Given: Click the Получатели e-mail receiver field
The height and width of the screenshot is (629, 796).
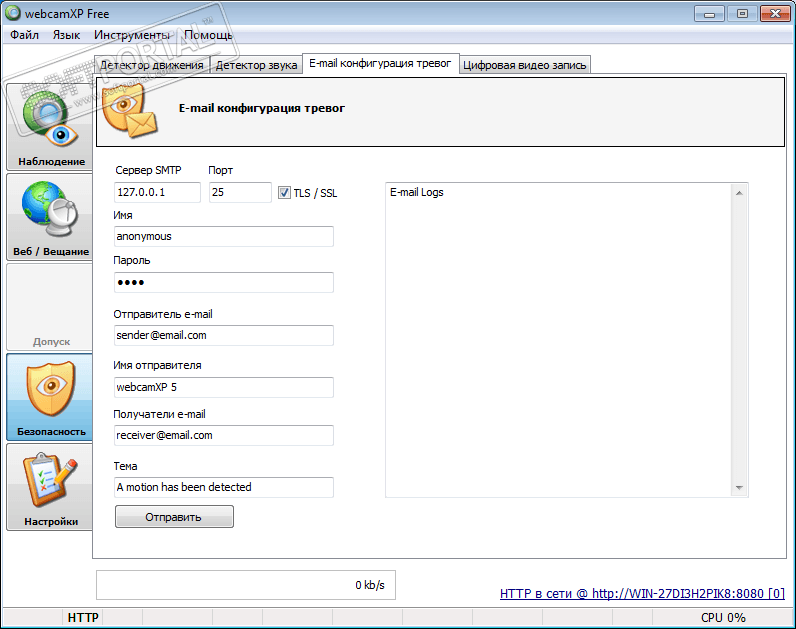Looking at the screenshot, I should click(224, 436).
